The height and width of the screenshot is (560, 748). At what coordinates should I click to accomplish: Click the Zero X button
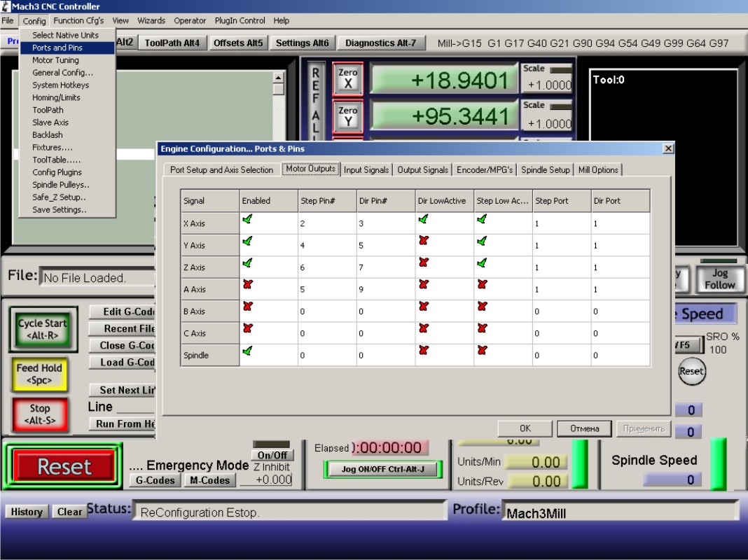[347, 78]
